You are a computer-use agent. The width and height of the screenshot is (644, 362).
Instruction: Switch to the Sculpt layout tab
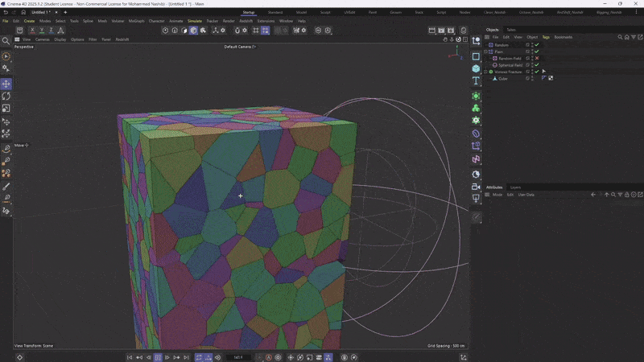(325, 12)
